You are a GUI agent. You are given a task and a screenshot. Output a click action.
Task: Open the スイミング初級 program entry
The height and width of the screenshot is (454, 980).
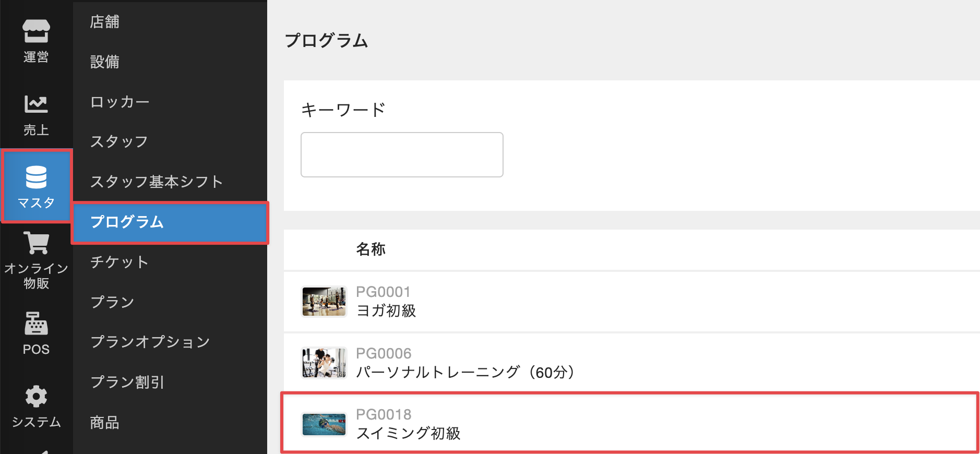point(408,433)
